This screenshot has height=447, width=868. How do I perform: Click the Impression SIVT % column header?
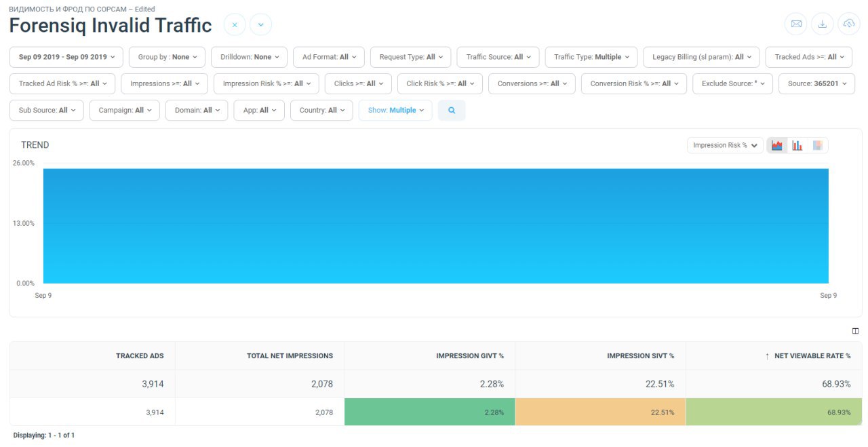tap(640, 355)
